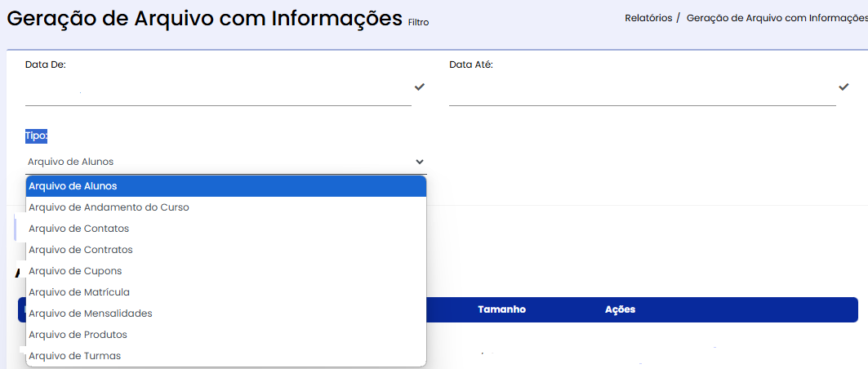Collapse the Tipo dropdown chevron arrow

pos(420,162)
